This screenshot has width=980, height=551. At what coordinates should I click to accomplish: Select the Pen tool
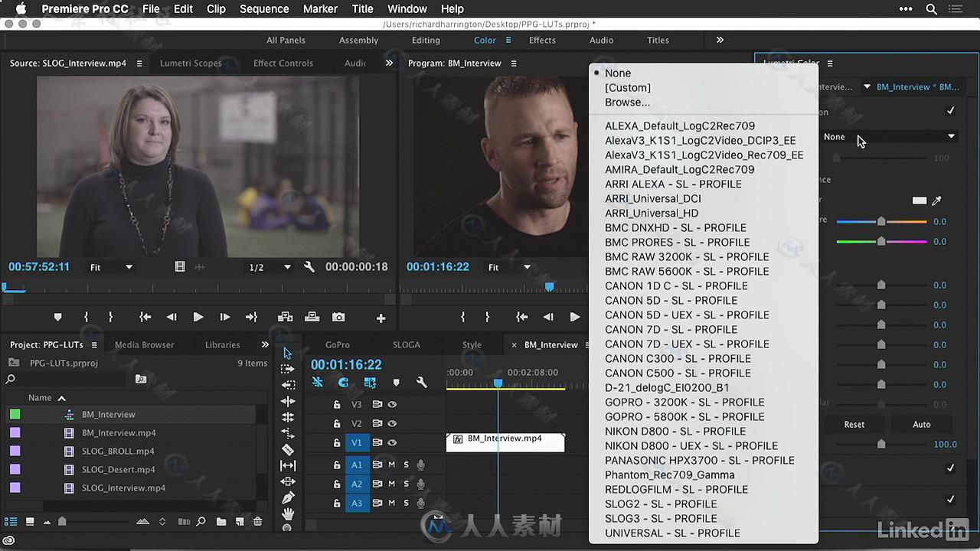pyautogui.click(x=288, y=497)
